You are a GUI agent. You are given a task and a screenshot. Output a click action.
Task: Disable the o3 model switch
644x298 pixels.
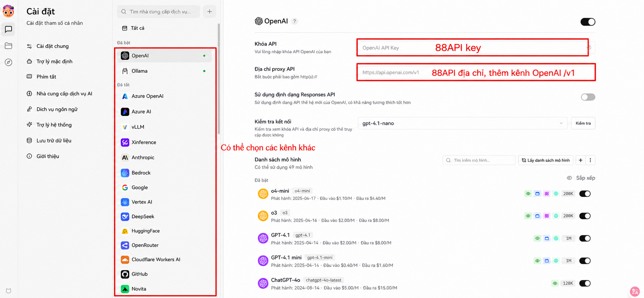[585, 216]
